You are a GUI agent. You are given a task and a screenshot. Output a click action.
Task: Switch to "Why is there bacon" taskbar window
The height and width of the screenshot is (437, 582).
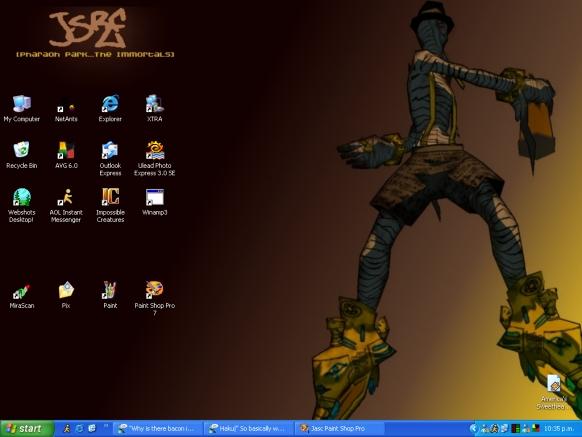coord(158,428)
